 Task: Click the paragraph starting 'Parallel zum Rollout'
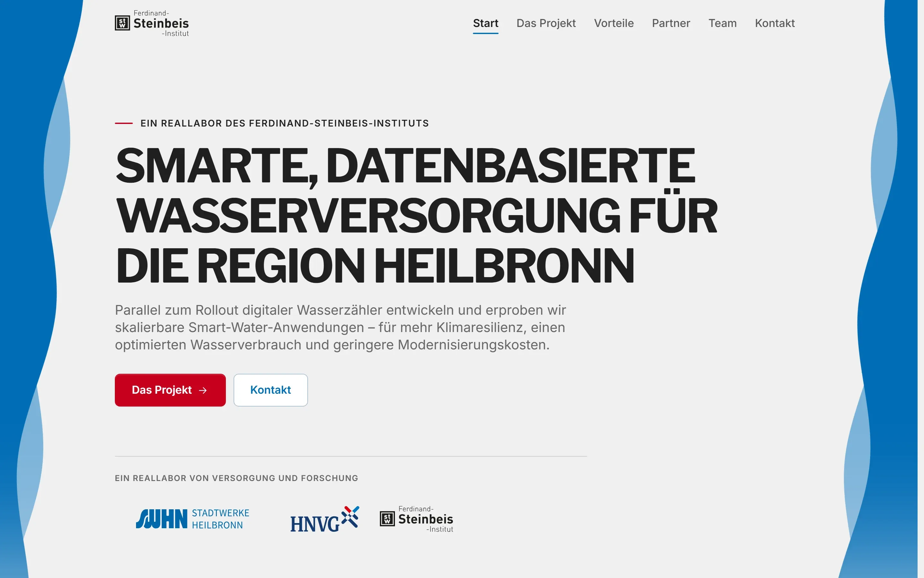pyautogui.click(x=340, y=327)
